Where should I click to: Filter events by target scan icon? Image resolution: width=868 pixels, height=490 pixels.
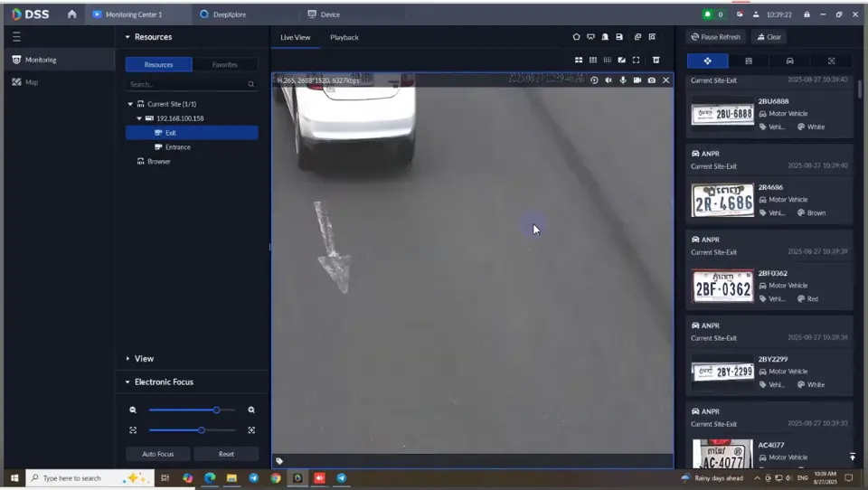(x=831, y=61)
